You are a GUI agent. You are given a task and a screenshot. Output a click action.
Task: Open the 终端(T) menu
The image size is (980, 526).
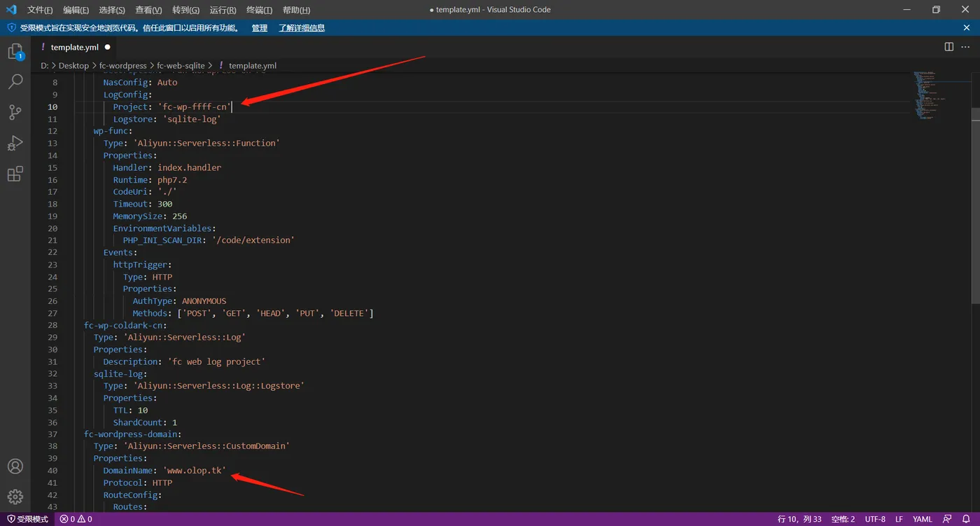[260, 10]
